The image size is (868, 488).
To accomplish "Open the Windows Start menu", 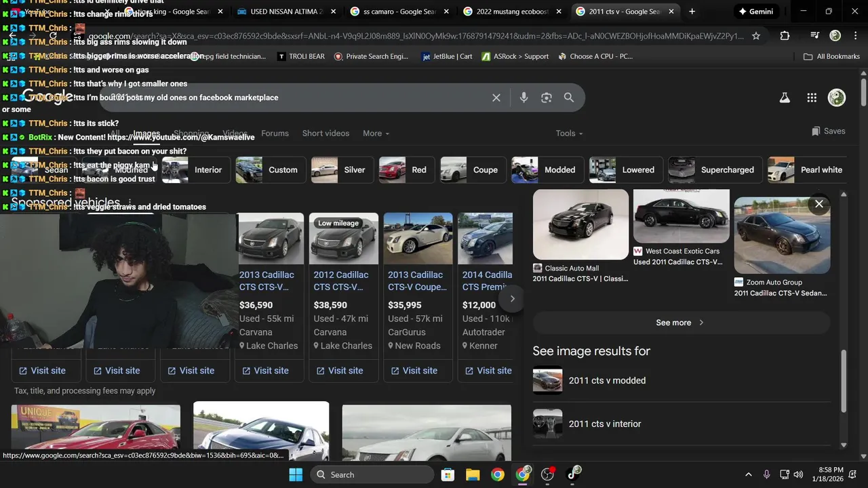I will pos(296,474).
